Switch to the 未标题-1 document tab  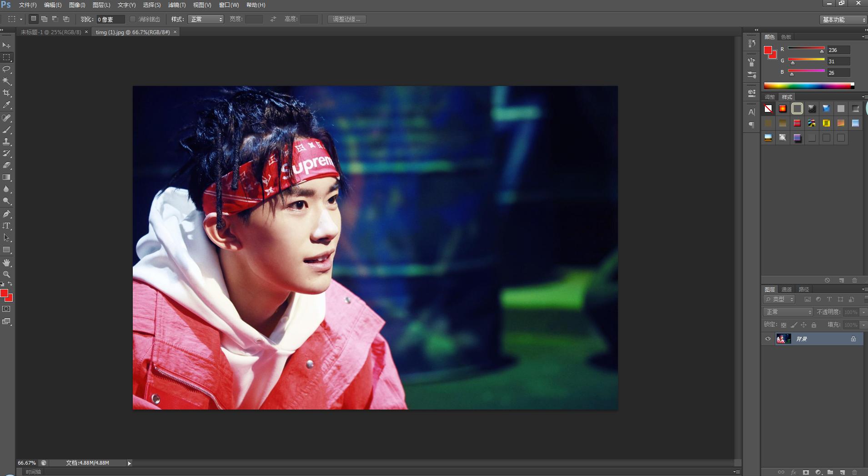pyautogui.click(x=50, y=32)
